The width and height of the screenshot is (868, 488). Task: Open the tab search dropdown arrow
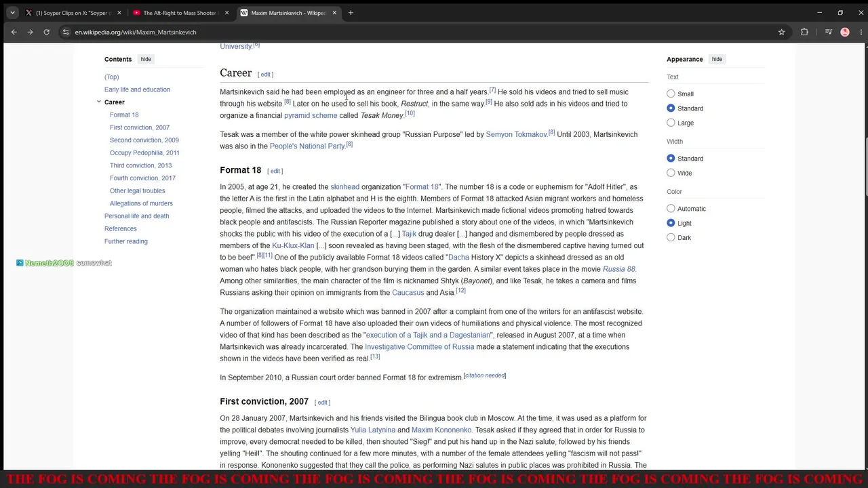coord(12,13)
